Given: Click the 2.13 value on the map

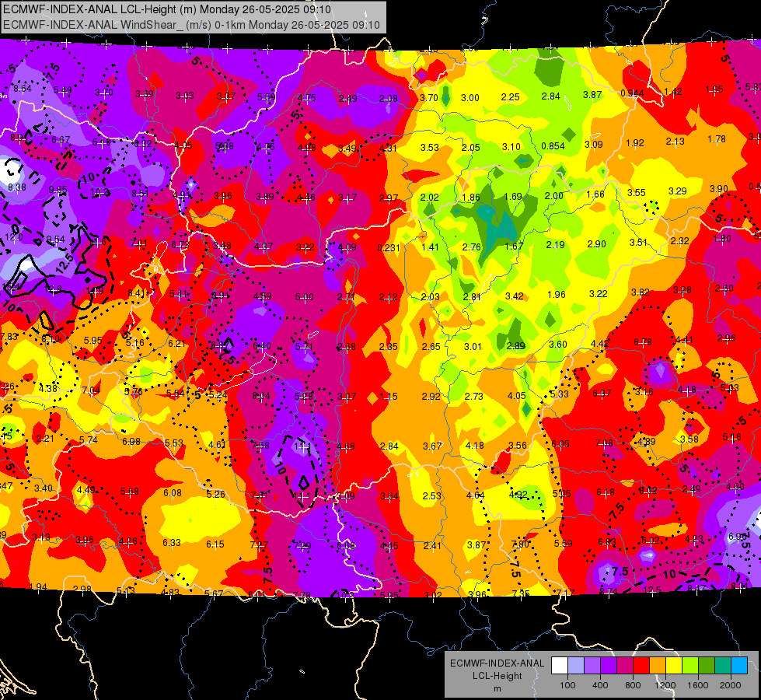Looking at the screenshot, I should tap(675, 141).
